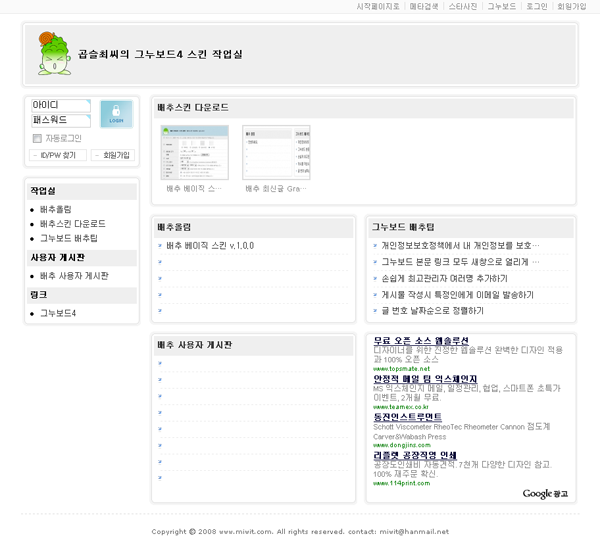The height and width of the screenshot is (555, 600).
Task: Open tip 손쉽게 최고관리자 여러명 추가하기
Action: click(445, 279)
